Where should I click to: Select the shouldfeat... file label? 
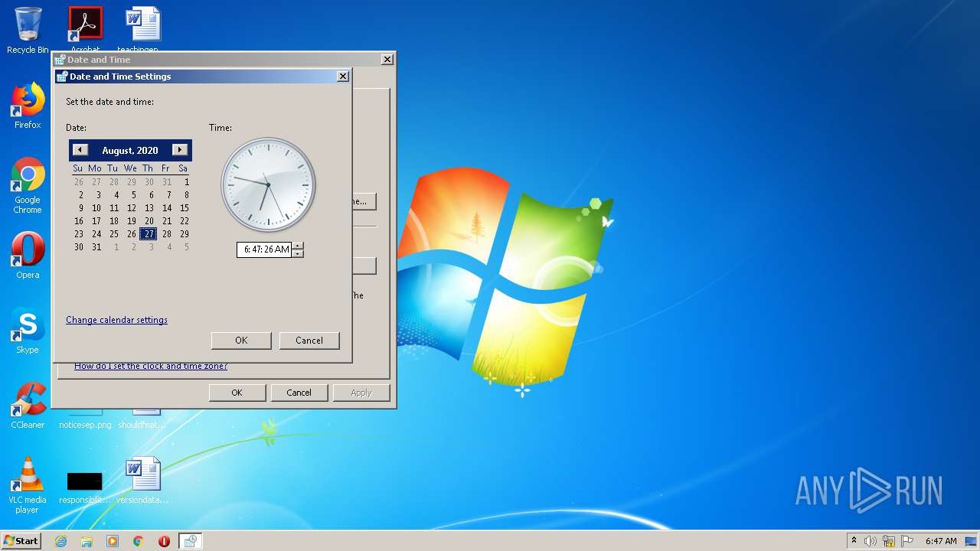pos(142,425)
